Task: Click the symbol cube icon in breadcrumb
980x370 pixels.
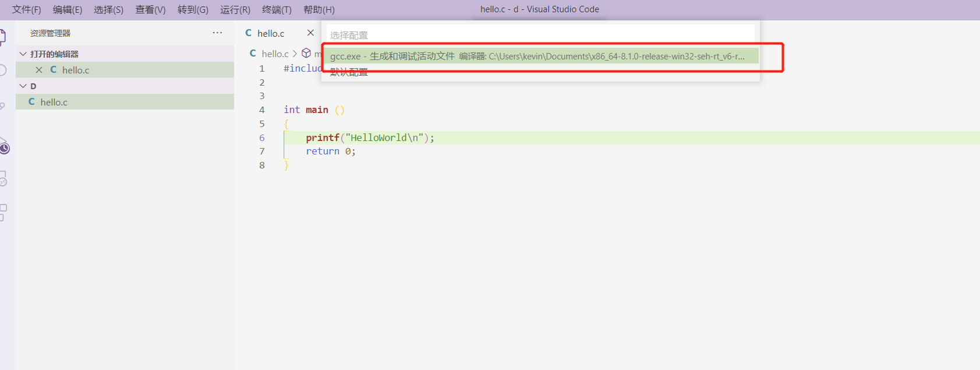Action: pyautogui.click(x=306, y=53)
